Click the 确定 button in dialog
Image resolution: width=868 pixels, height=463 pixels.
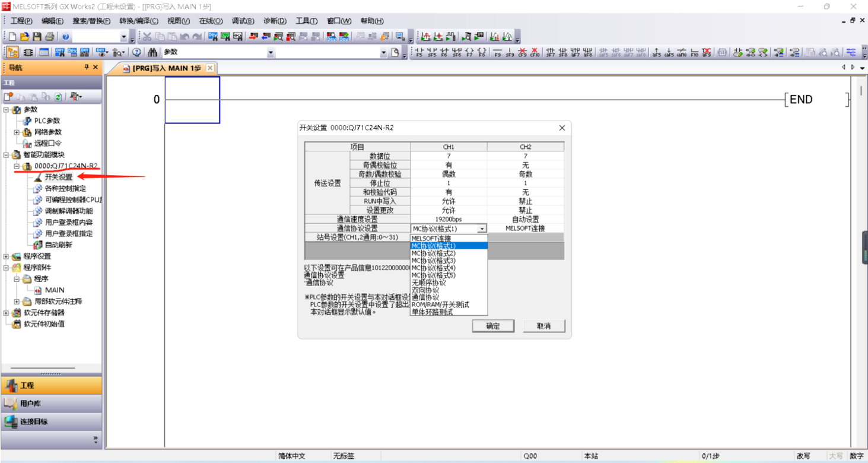[x=493, y=326]
